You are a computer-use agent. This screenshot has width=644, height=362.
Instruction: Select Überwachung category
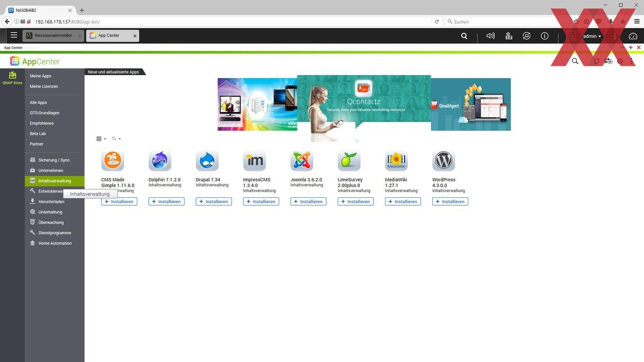click(x=54, y=222)
